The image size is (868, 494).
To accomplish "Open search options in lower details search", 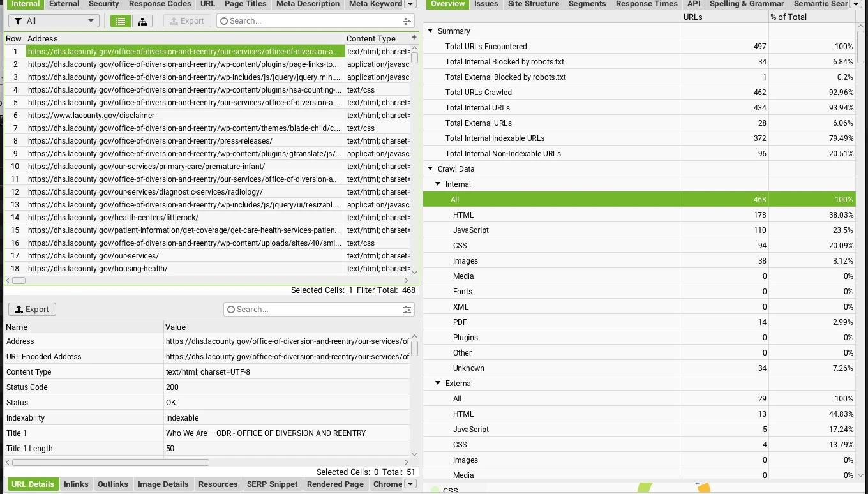I will 407,310.
